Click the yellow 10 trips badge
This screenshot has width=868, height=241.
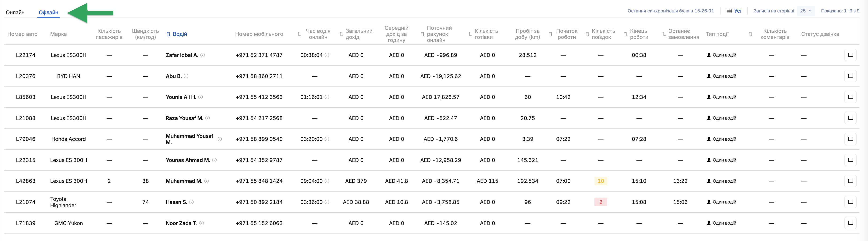coord(601,181)
